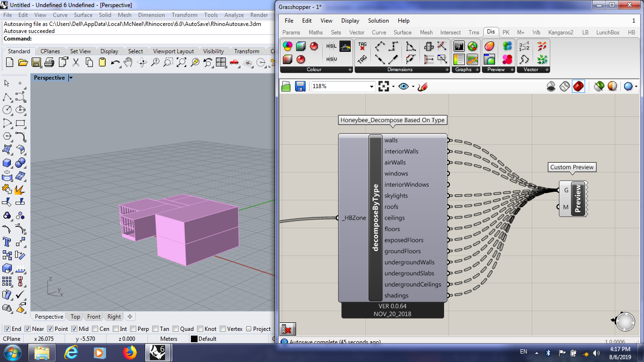Select the Colour Wheel component in Grasshopper
The image size is (644, 362).
(x=287, y=46)
